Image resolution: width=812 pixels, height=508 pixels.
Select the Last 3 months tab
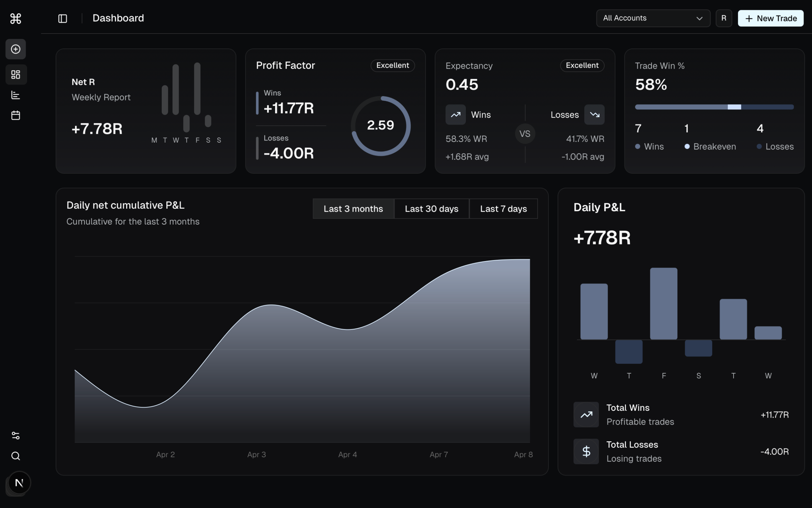353,209
